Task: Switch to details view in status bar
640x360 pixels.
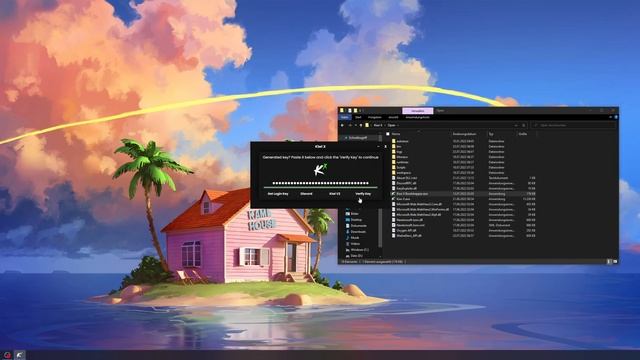Action: tap(609, 261)
